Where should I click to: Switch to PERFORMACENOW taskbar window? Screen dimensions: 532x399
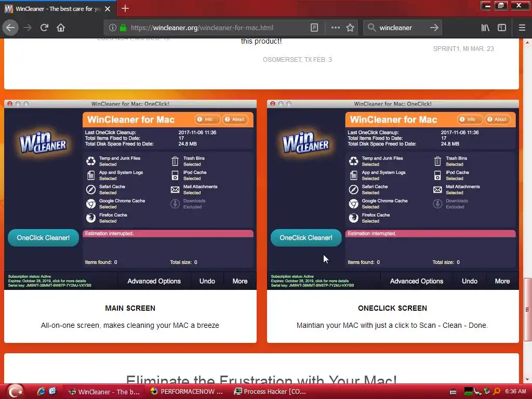pyautogui.click(x=187, y=392)
